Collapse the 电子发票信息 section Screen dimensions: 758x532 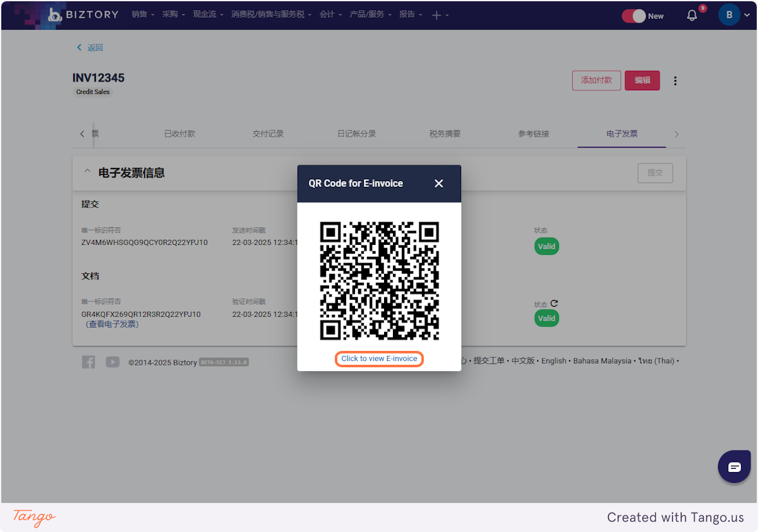(87, 172)
